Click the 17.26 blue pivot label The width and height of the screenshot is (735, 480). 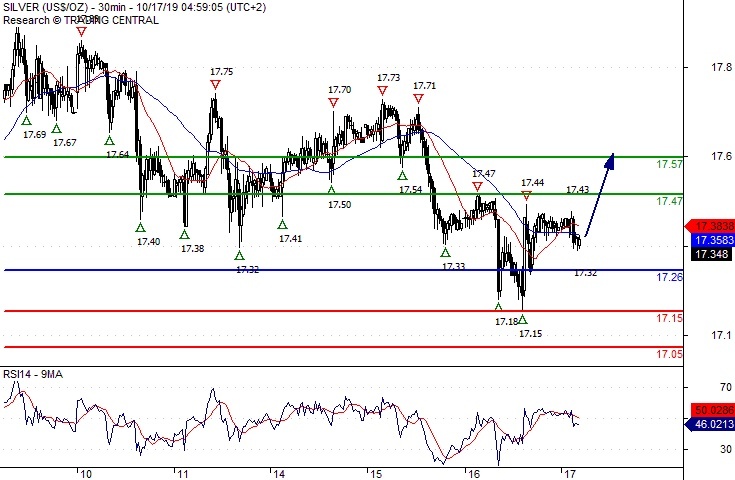(x=669, y=277)
